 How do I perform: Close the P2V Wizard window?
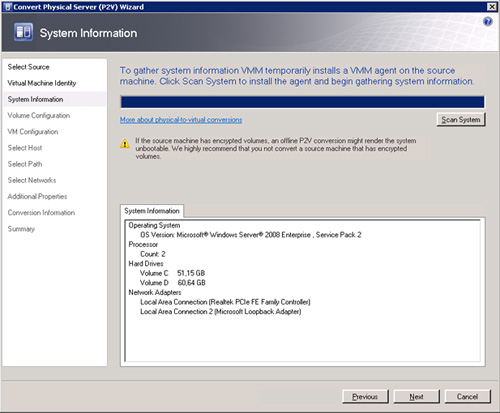coord(492,7)
